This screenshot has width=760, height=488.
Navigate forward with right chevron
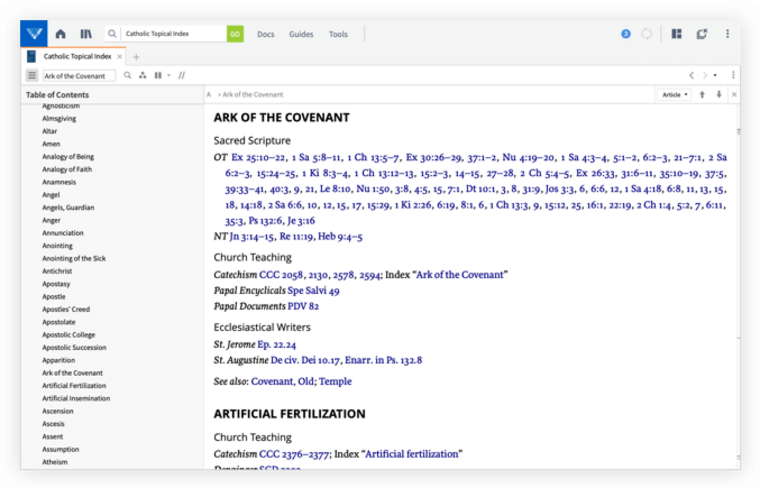pos(705,75)
